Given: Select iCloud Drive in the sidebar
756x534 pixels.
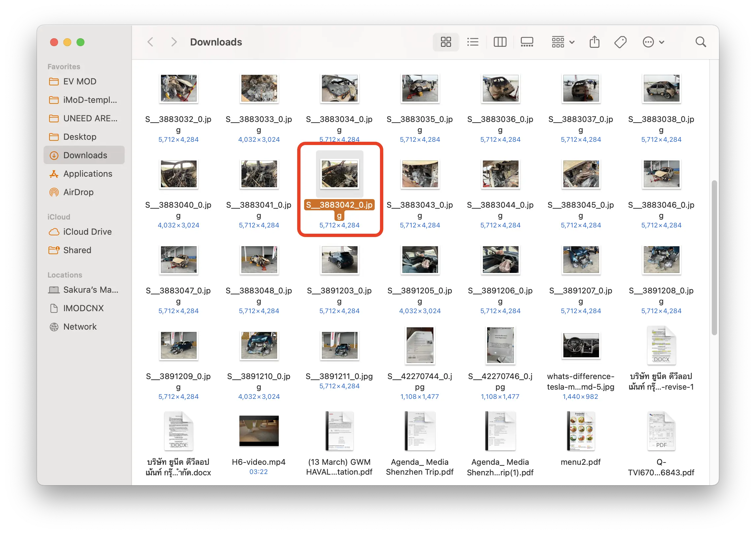Looking at the screenshot, I should click(x=87, y=232).
